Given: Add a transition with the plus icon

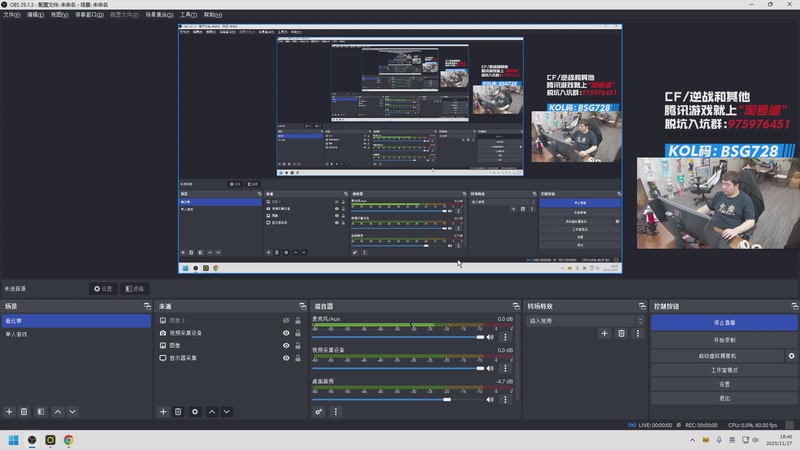Looking at the screenshot, I should [x=605, y=333].
